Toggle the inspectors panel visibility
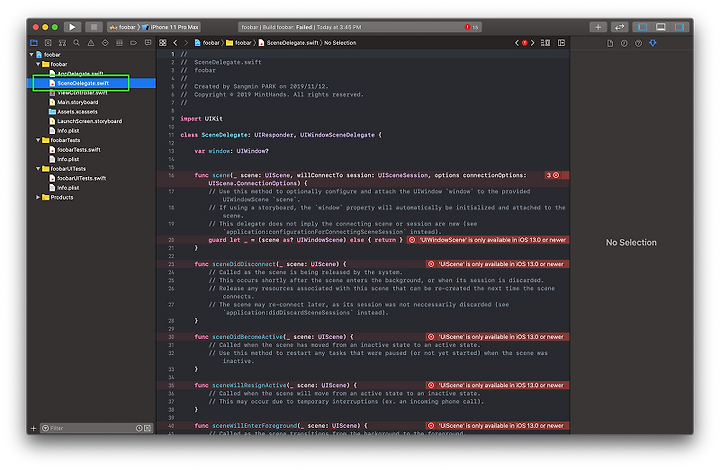 point(679,27)
